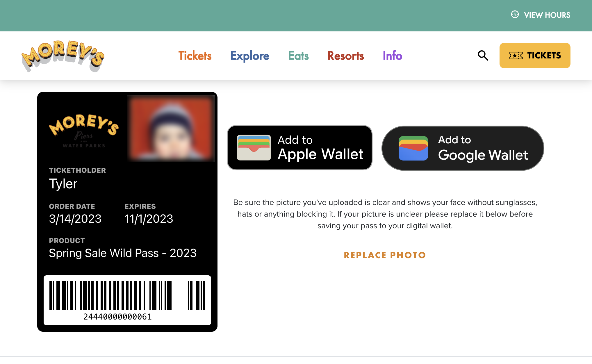Viewport: 592px width, 364px height.
Task: Select Add to Apple Wallet
Action: point(299,148)
